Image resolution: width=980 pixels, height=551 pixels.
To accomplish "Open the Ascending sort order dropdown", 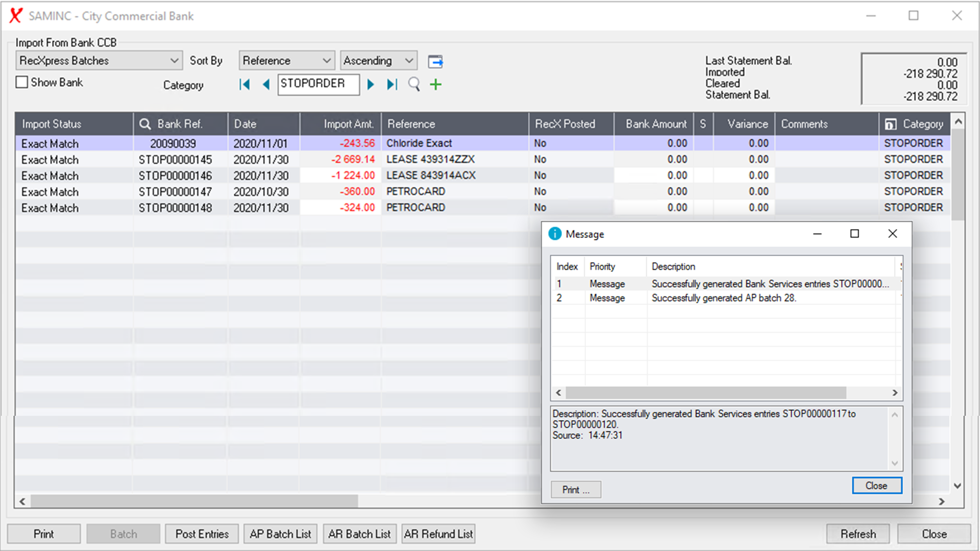I will point(378,60).
